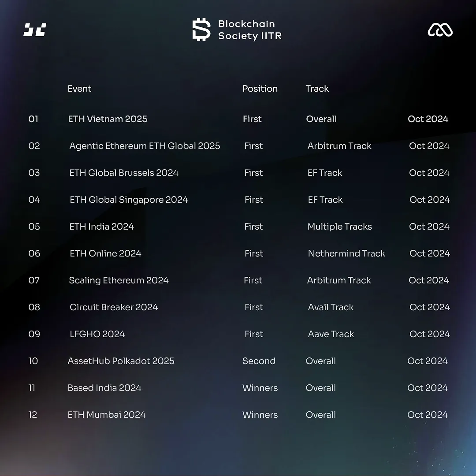
Task: Click row number 03
Action: point(34,173)
